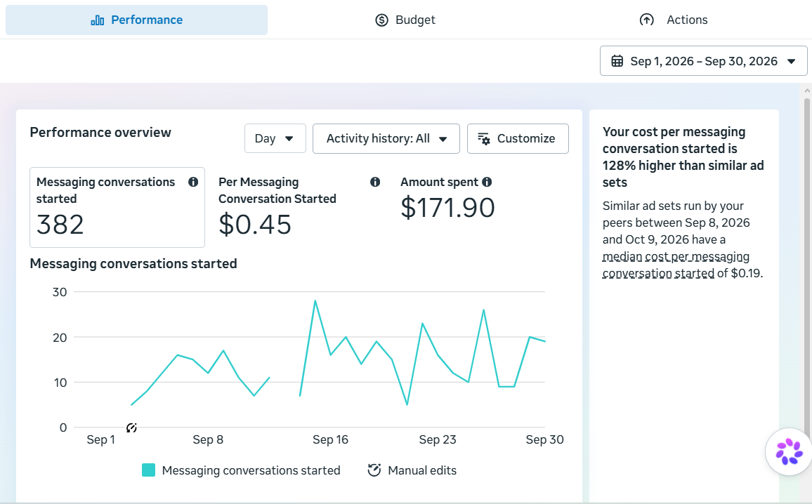This screenshot has height=504, width=812.
Task: Select the Per Messaging Conversation Started metric
Action: point(299,208)
